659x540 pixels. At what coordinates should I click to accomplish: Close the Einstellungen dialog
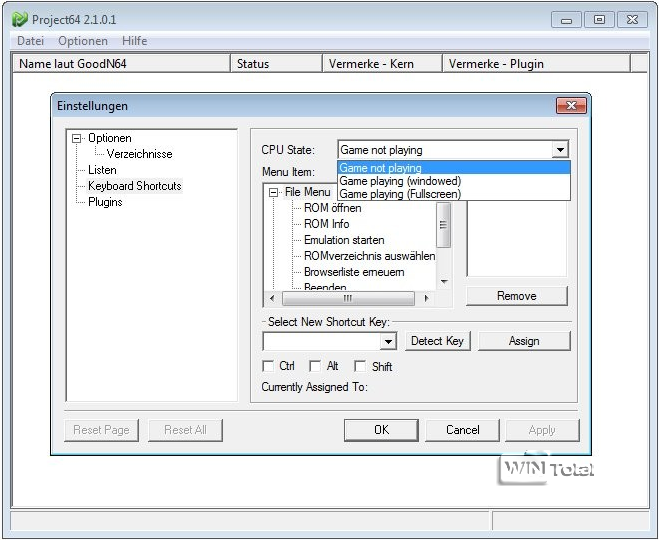coord(571,105)
